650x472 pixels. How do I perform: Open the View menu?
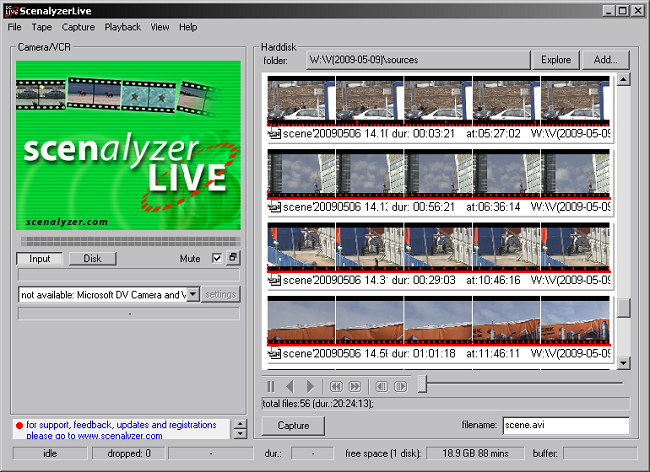(160, 27)
